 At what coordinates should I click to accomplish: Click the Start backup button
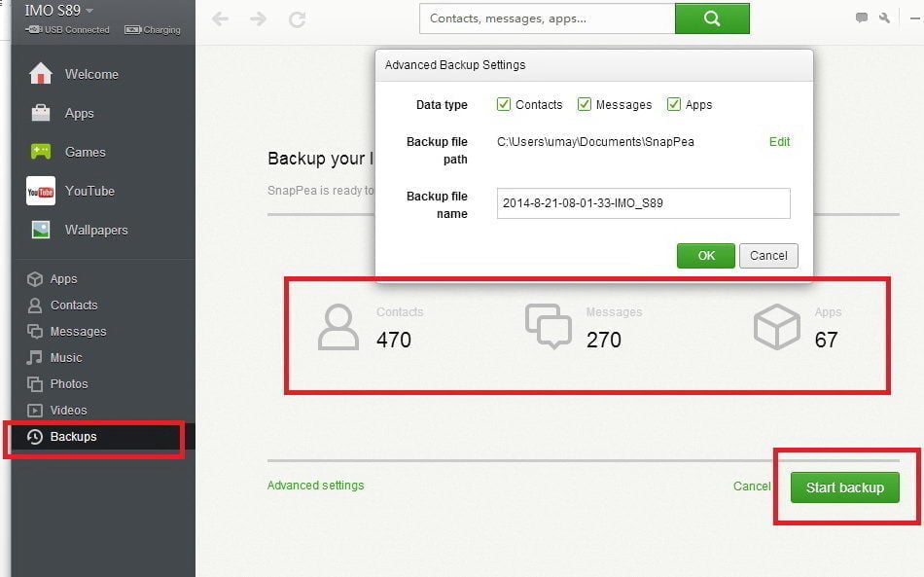pos(845,487)
